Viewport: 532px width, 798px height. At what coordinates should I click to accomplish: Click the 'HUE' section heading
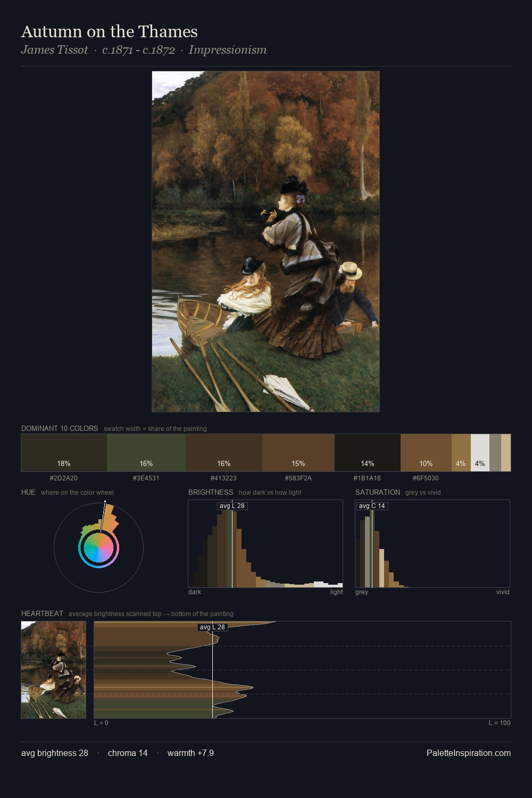pos(28,492)
